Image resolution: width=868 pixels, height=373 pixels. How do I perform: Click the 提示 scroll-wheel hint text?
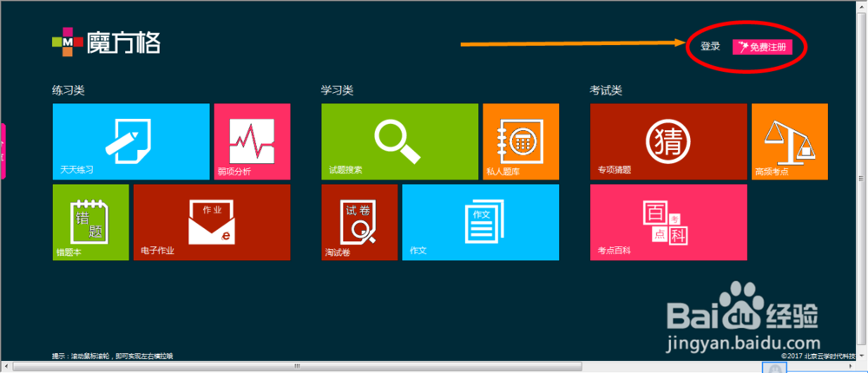[112, 356]
